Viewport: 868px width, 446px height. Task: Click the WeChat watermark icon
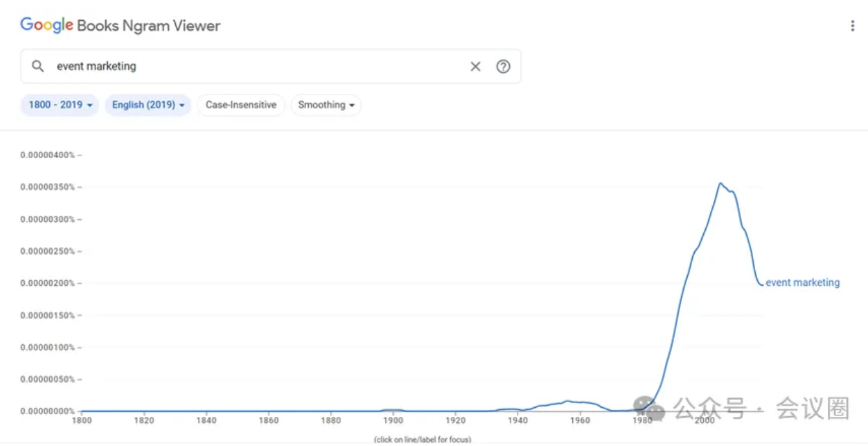[x=649, y=407]
